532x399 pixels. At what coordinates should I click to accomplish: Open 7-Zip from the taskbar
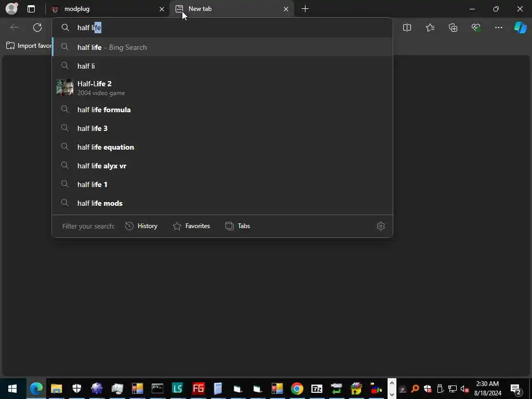316,389
